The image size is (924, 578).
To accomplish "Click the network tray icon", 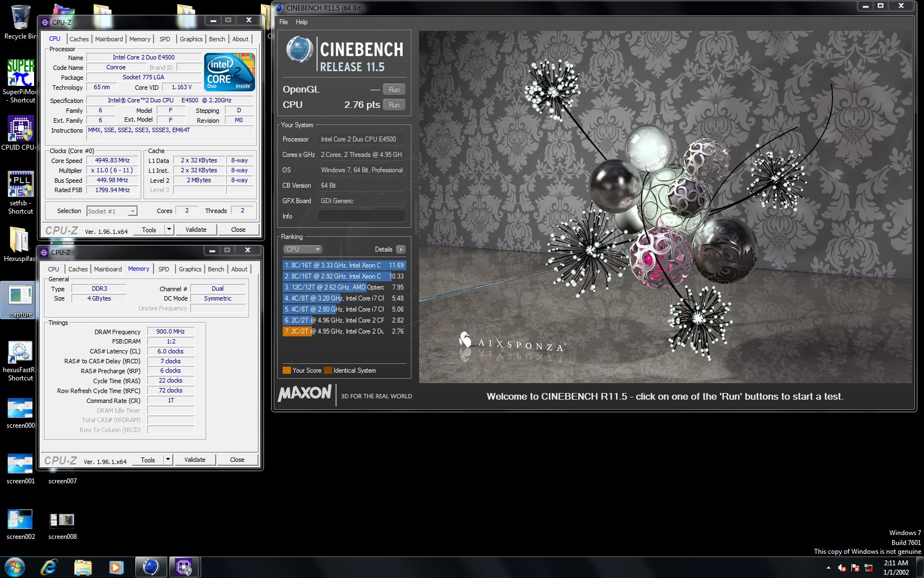I will (868, 568).
